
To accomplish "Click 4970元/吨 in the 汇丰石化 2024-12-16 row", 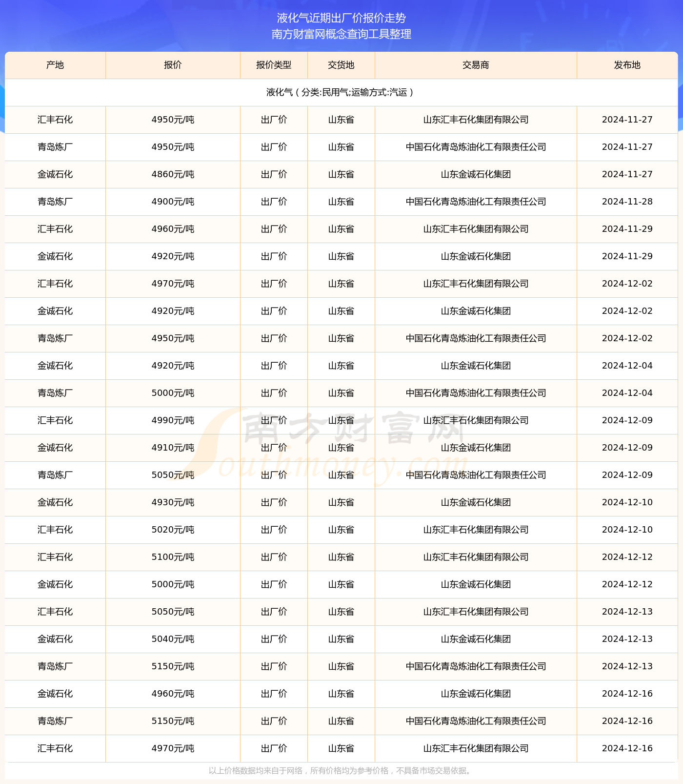I will coord(173,748).
